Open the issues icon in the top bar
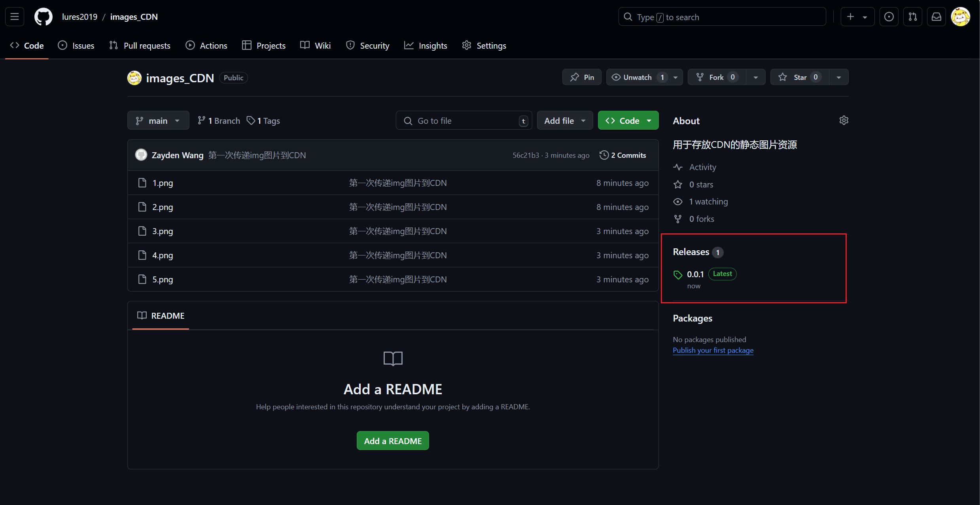Viewport: 980px width, 505px height. coord(889,17)
